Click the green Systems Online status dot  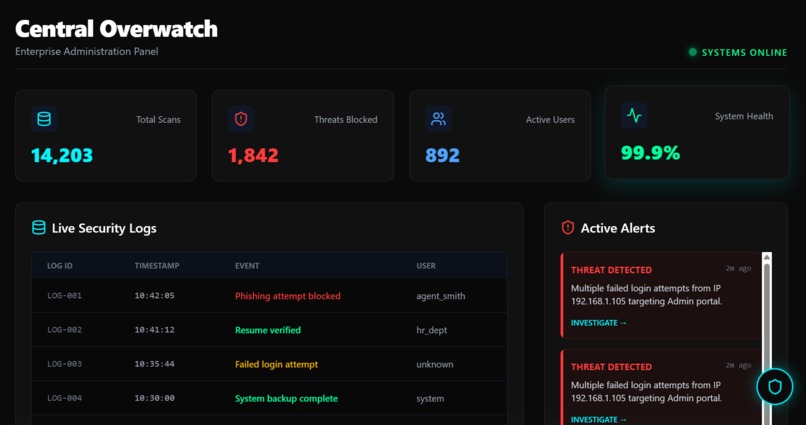click(692, 52)
